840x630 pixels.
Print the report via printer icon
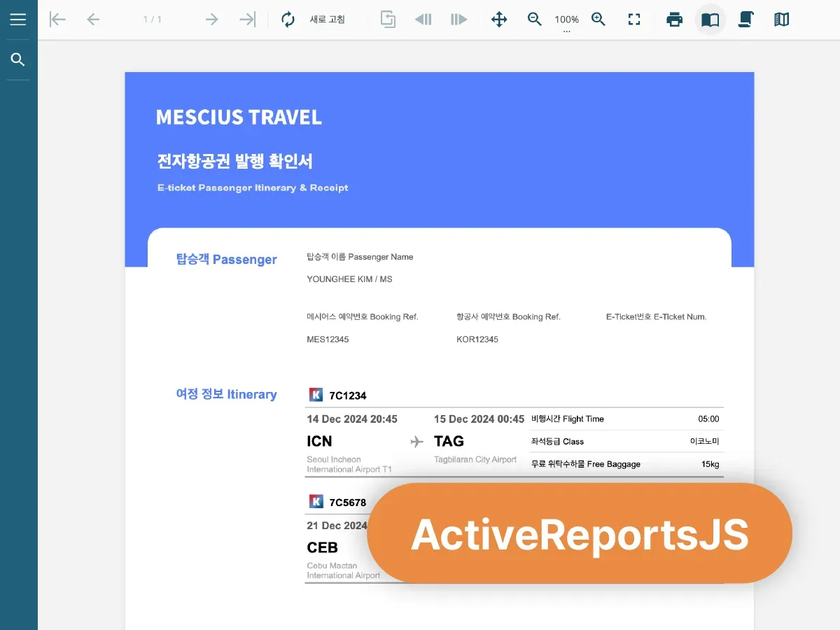point(675,20)
